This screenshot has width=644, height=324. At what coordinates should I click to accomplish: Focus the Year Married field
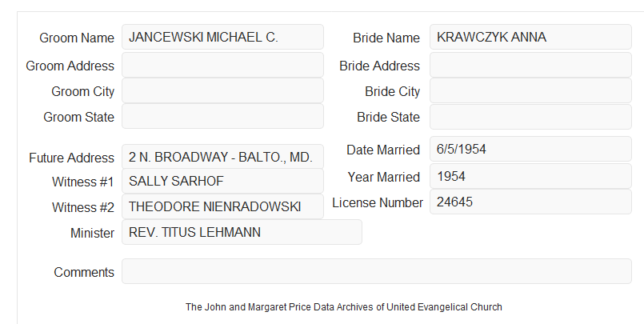[x=530, y=176]
